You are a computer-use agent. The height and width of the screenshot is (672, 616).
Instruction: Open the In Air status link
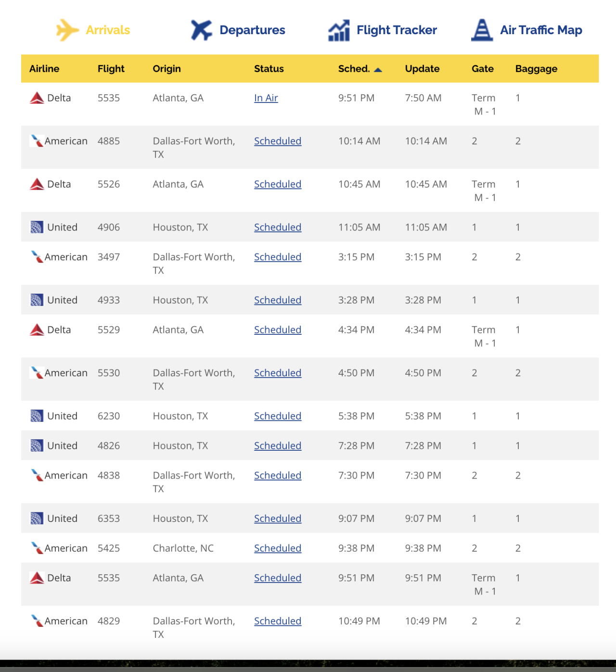point(266,98)
